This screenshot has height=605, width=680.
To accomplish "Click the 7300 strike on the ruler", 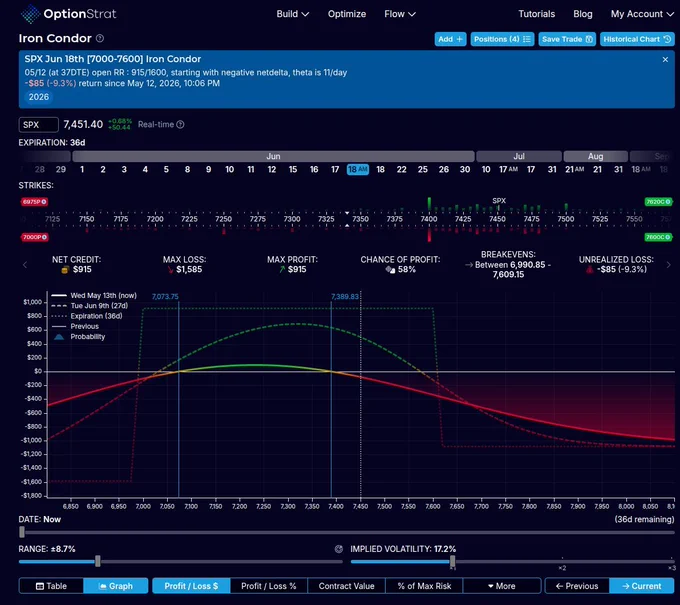I will 292,219.
